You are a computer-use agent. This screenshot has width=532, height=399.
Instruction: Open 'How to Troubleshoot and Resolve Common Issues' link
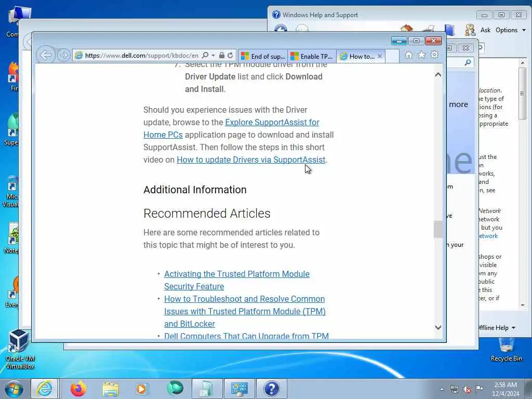tap(245, 312)
